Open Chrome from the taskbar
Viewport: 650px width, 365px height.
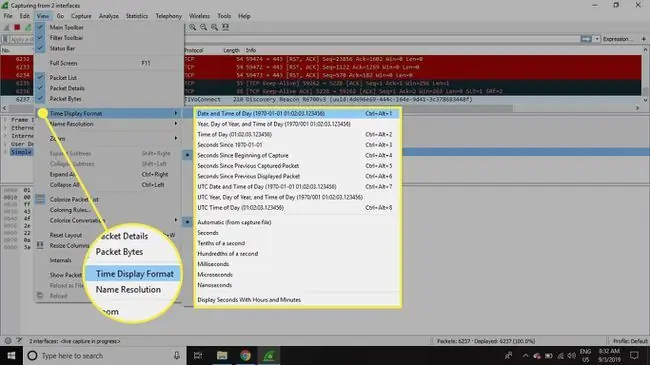coord(245,355)
